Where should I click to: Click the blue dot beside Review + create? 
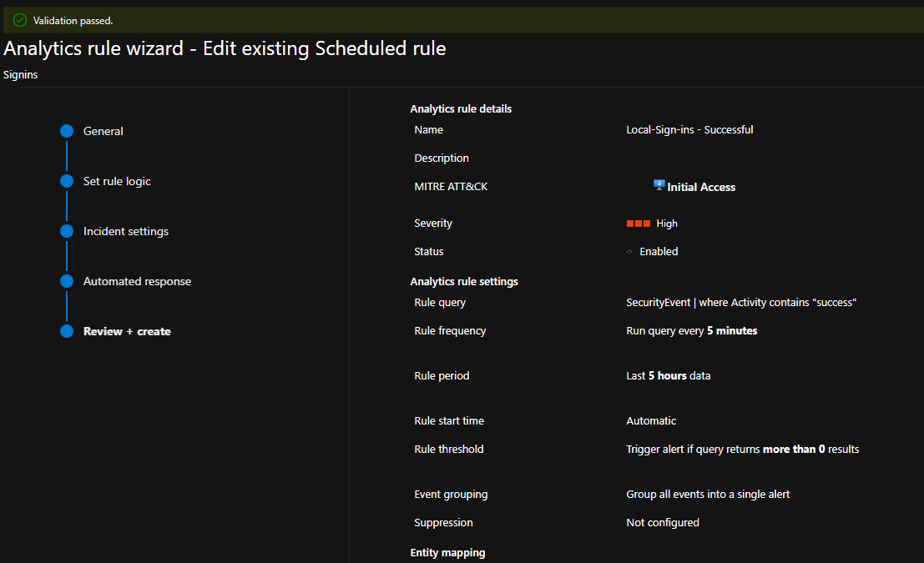(67, 331)
